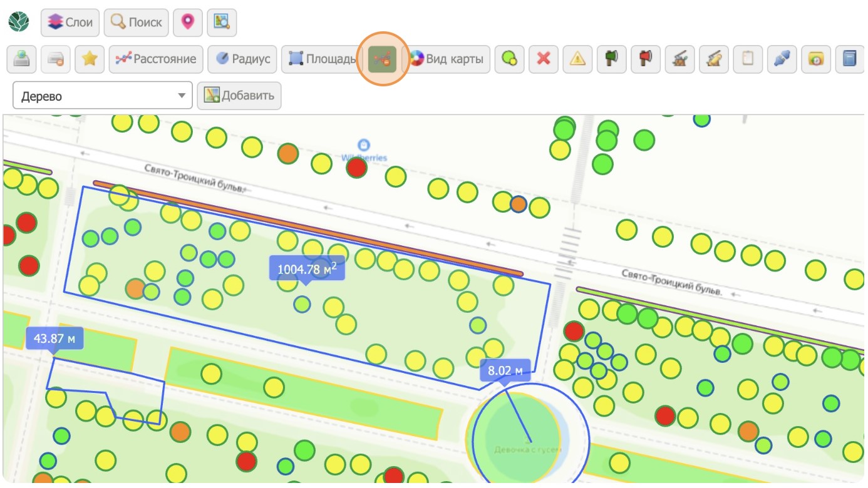Image resolution: width=868 pixels, height=488 pixels.
Task: Click the clipboard icon
Action: pyautogui.click(x=747, y=59)
